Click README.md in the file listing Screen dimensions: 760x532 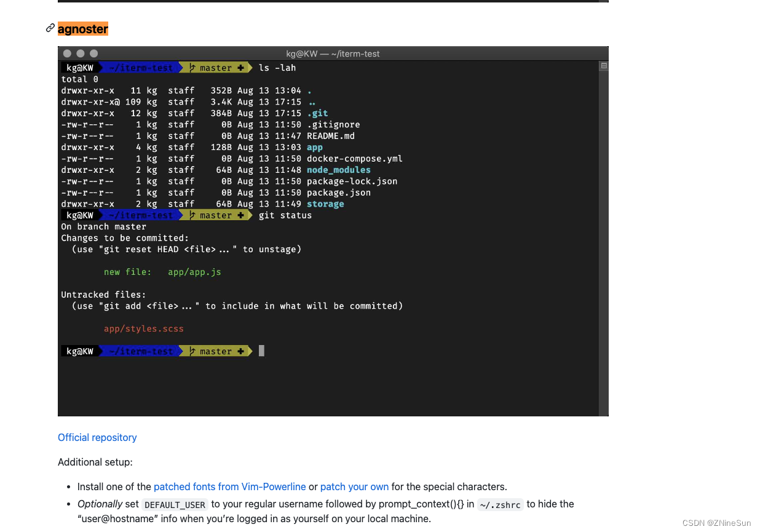point(331,136)
